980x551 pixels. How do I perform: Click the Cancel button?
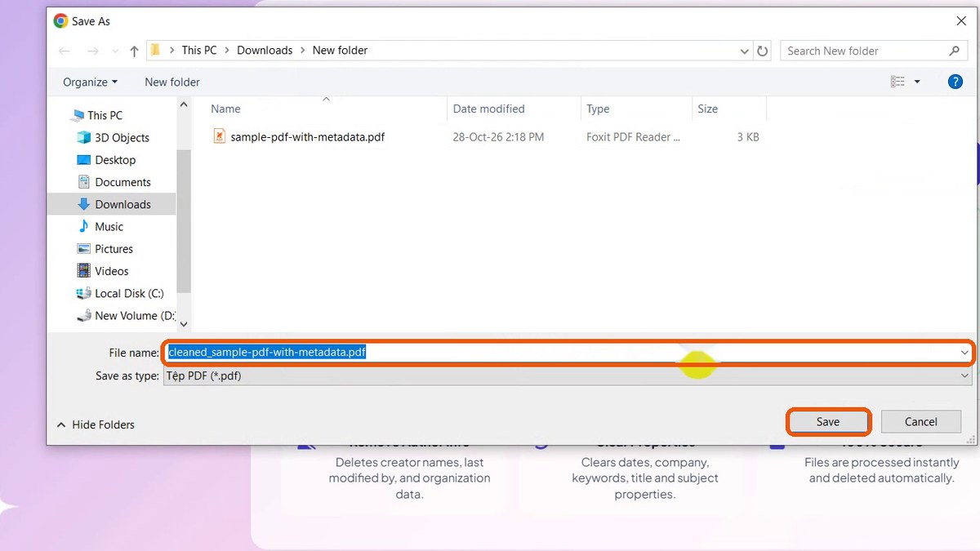point(921,422)
